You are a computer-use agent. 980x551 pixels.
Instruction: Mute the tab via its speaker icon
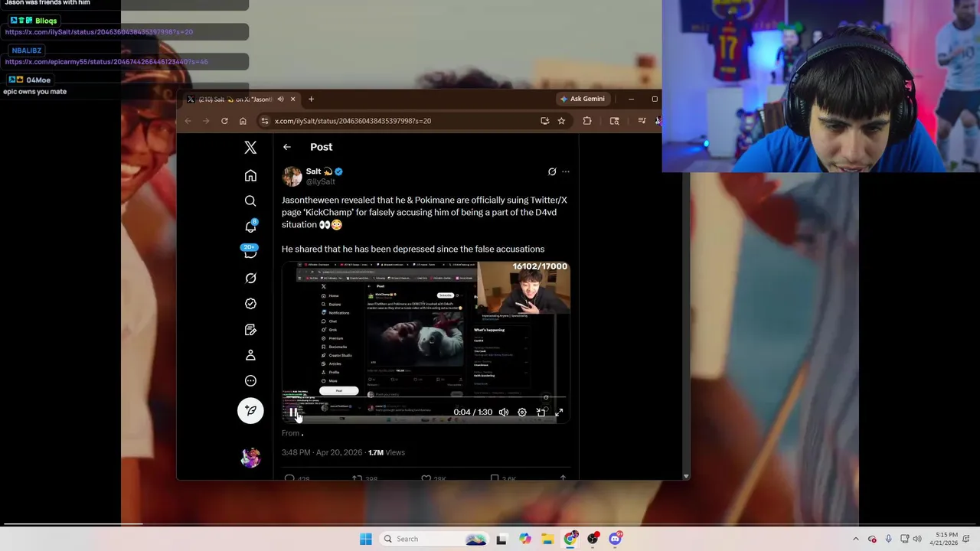point(280,99)
